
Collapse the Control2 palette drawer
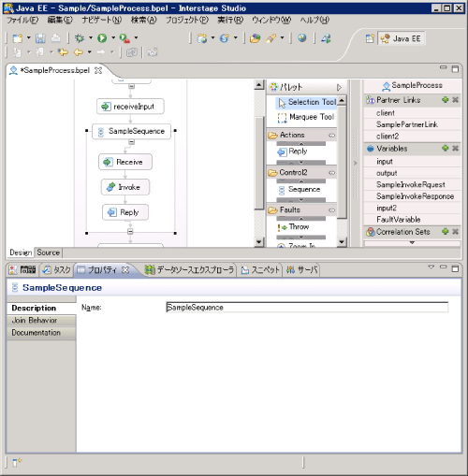pos(301,172)
